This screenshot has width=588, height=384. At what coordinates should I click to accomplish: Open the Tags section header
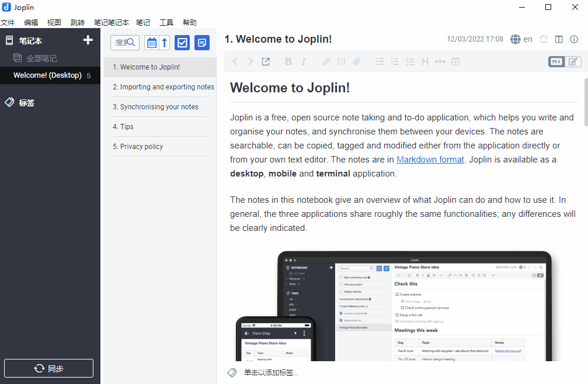tap(27, 103)
